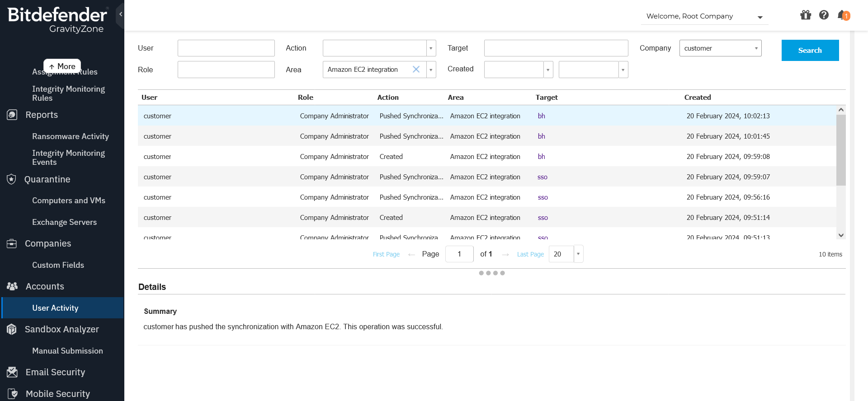
Task: Focus the page number field
Action: click(x=459, y=254)
